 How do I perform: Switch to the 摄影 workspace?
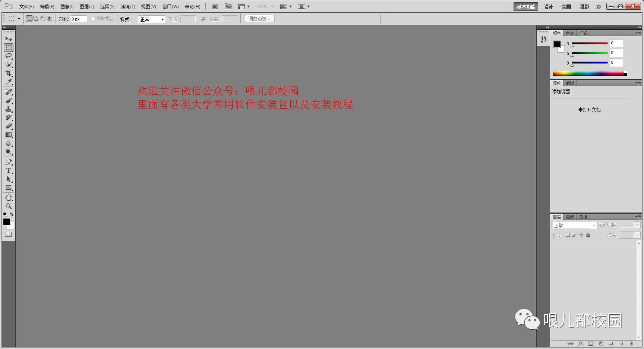584,7
